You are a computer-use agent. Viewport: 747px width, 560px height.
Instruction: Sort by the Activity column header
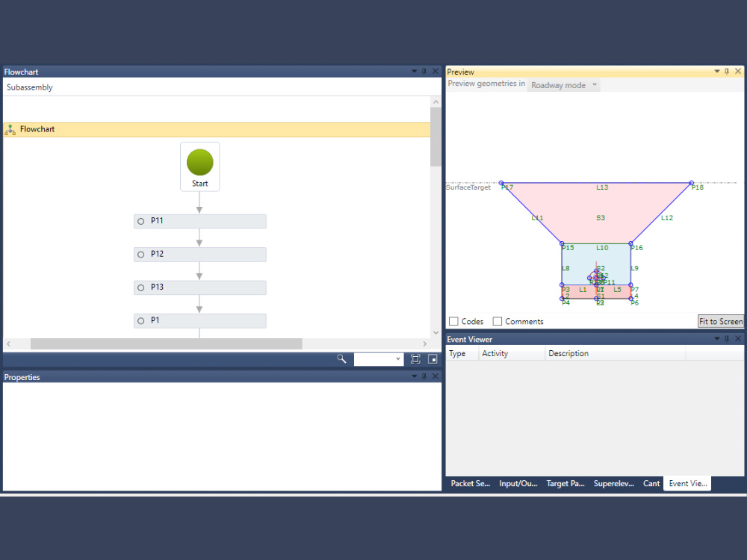click(x=512, y=353)
